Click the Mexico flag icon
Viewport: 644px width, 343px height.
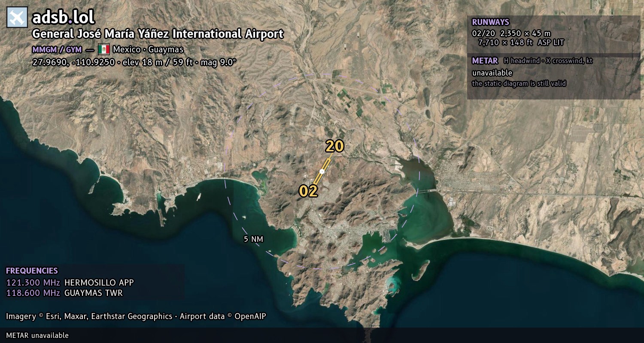[104, 49]
